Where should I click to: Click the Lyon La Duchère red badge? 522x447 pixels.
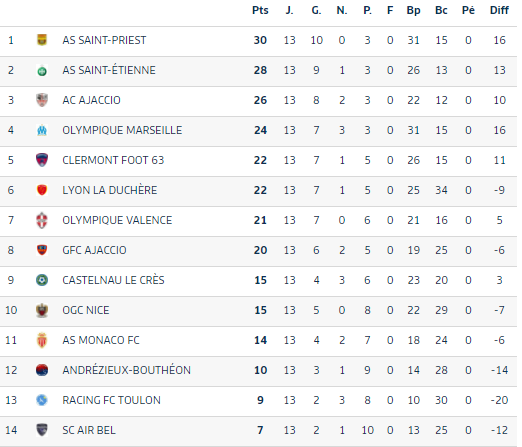tap(42, 190)
